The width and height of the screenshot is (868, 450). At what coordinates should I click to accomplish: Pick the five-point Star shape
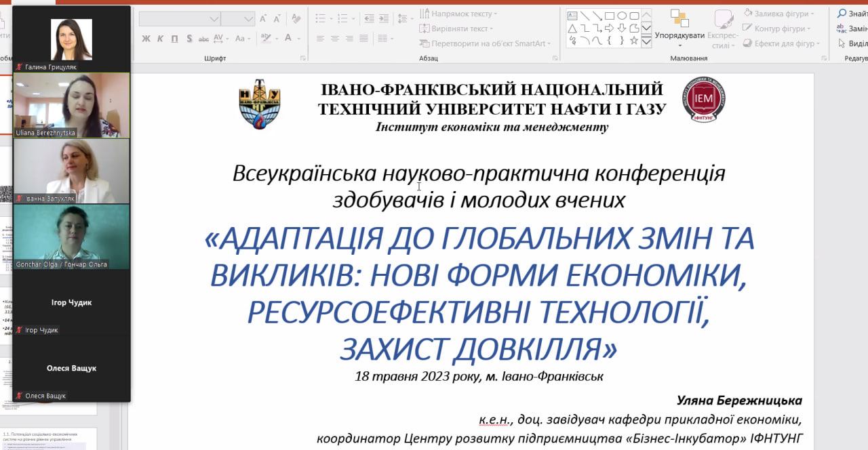point(634,40)
